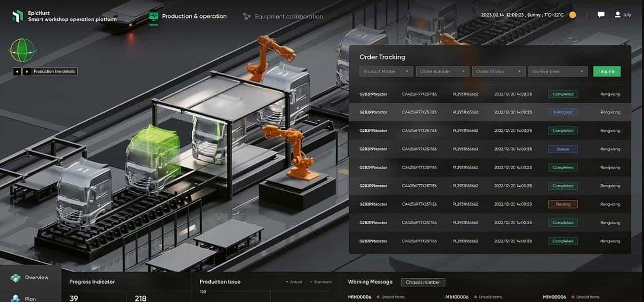The height and width of the screenshot is (302, 644).
Task: Open the chat messages icon
Action: (601, 15)
